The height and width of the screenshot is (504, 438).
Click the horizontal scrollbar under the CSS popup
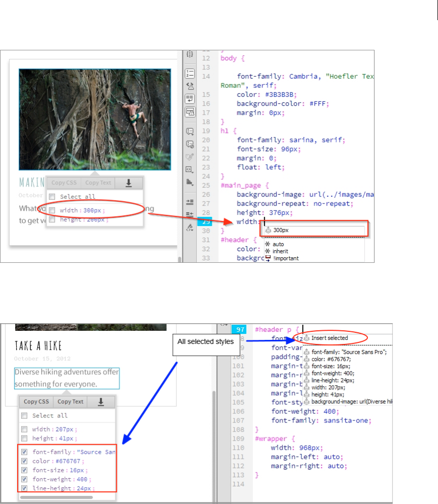pyautogui.click(x=56, y=497)
